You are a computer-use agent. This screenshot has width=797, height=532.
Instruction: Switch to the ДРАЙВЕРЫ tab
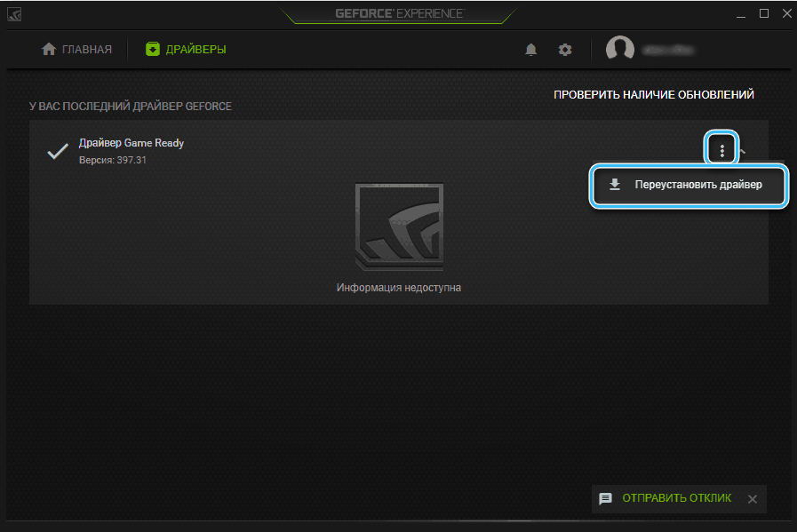click(186, 50)
